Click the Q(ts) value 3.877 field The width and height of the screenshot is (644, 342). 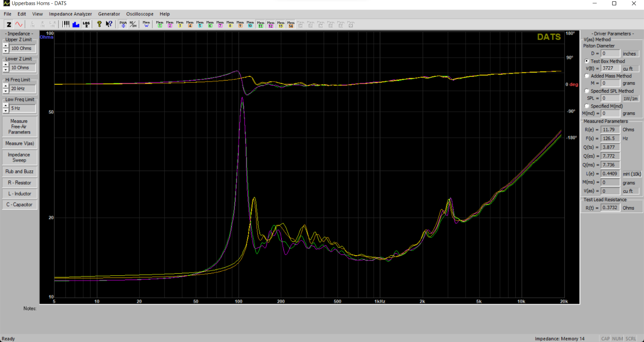(610, 147)
